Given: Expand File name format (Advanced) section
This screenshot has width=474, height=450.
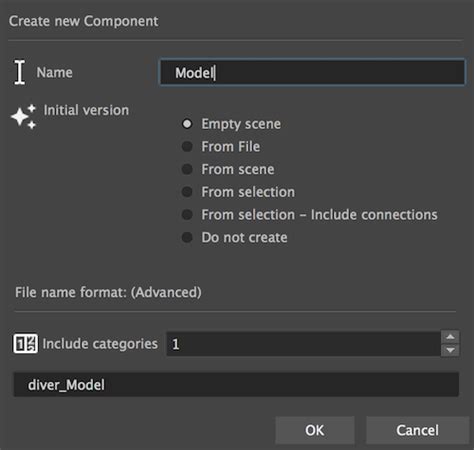Looking at the screenshot, I should click(108, 292).
